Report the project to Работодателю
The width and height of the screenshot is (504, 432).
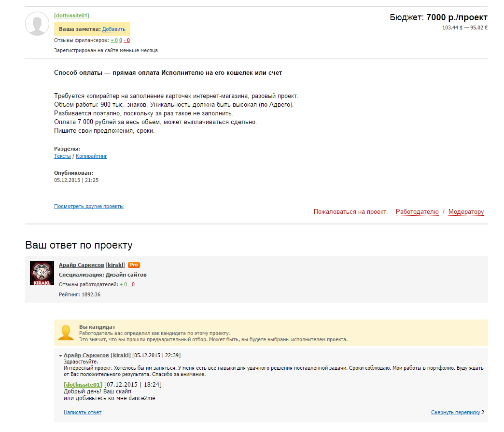click(417, 212)
